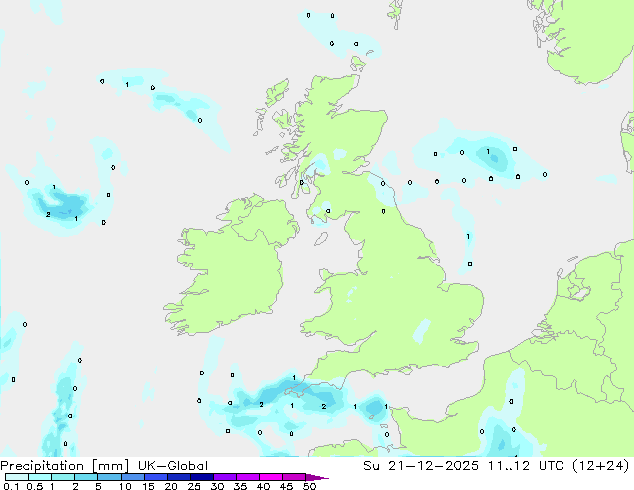Image resolution: width=634 pixels, height=490 pixels.
Task: Click the legend swatch between 0.5 and 1
Action: [x=40, y=477]
